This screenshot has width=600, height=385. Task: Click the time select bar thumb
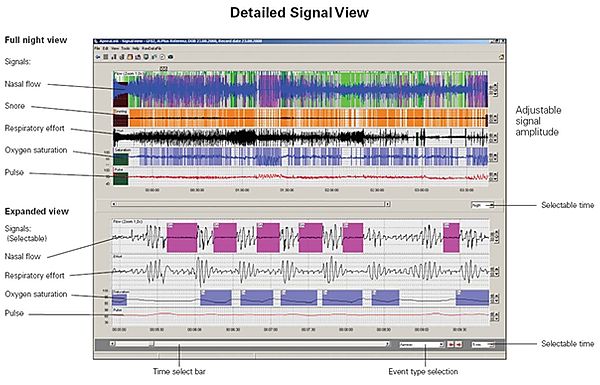[x=151, y=344]
